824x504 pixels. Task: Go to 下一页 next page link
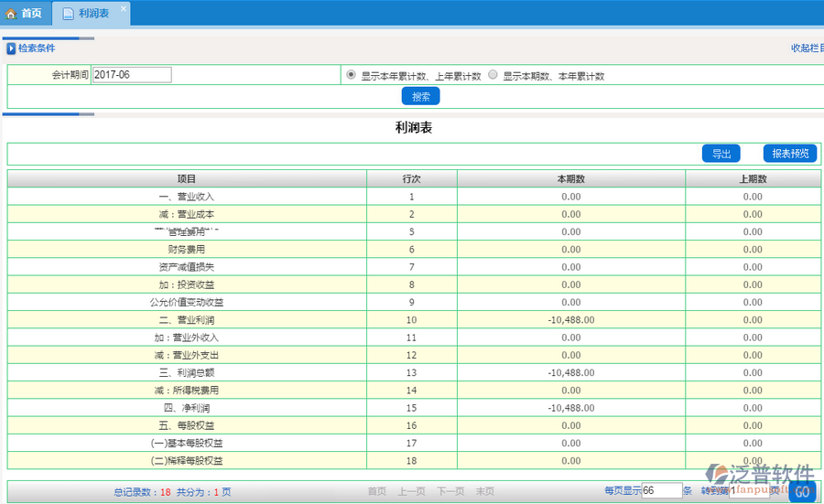pos(450,492)
